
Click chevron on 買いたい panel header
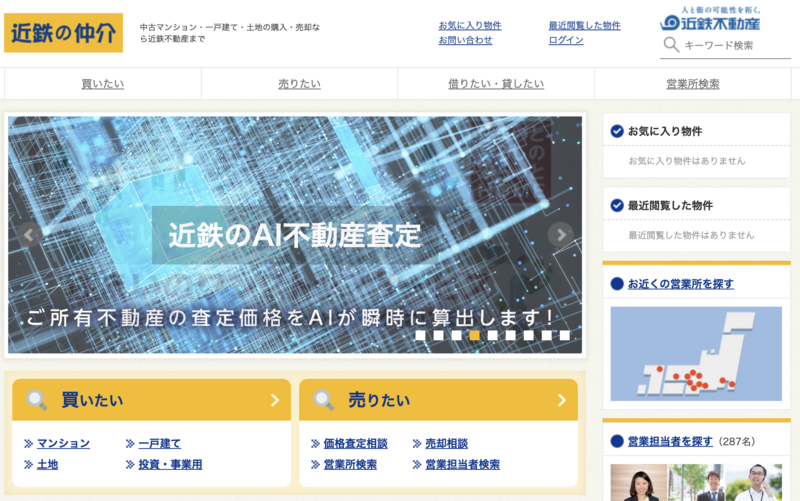(275, 400)
